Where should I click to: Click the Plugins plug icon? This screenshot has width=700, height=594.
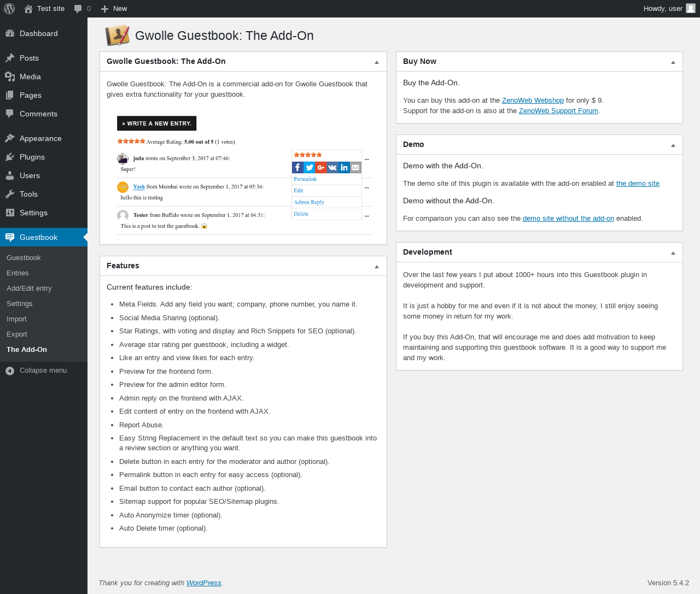click(10, 157)
